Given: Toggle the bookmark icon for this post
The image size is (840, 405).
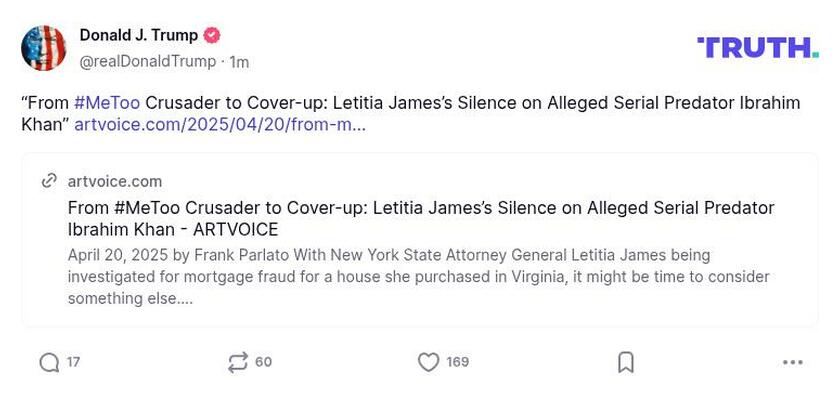Looking at the screenshot, I should click(x=626, y=362).
